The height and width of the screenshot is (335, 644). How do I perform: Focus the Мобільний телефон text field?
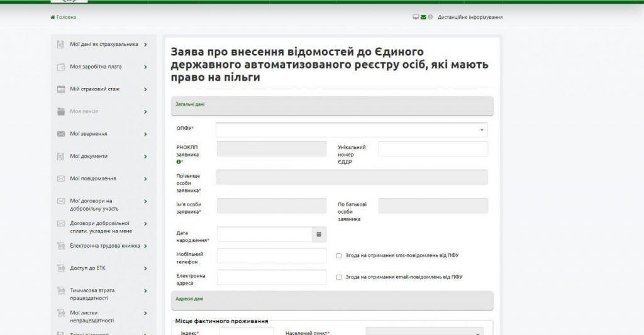[272, 256]
